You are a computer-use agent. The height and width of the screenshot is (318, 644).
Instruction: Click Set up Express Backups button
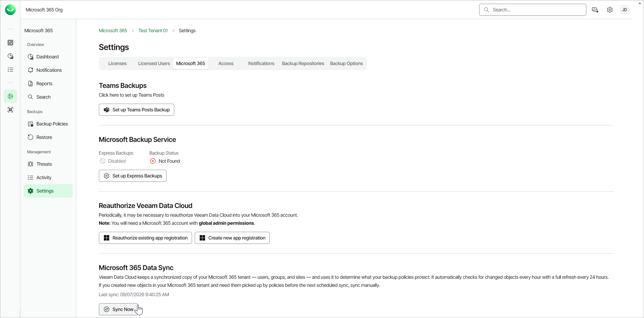point(133,176)
